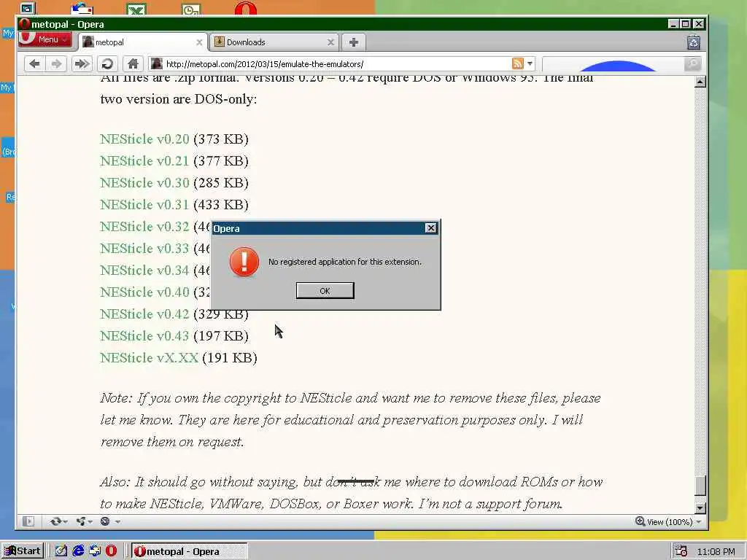Image resolution: width=747 pixels, height=560 pixels.
Task: Click the search input field
Action: pos(613,64)
